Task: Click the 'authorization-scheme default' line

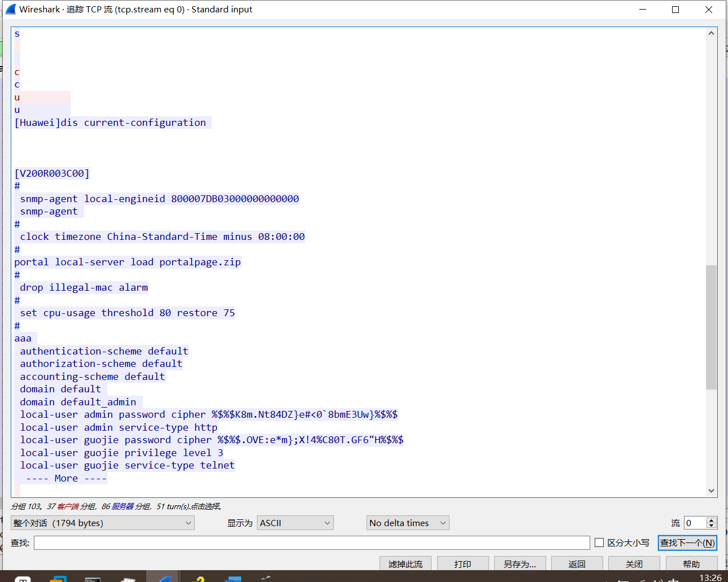Action: [x=101, y=364]
